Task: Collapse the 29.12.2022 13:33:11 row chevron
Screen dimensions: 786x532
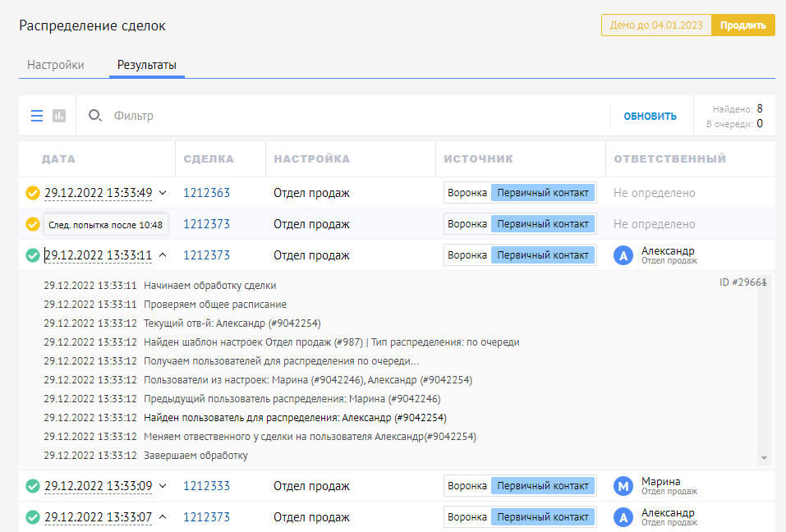Action: pyautogui.click(x=163, y=255)
